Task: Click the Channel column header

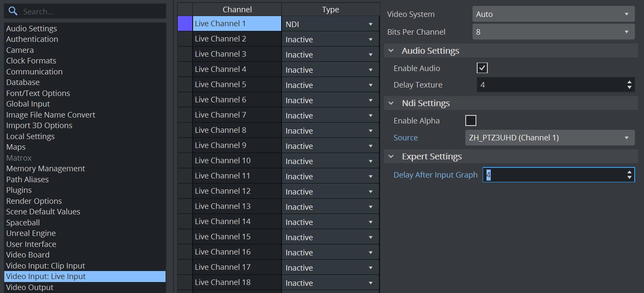Action: click(237, 10)
